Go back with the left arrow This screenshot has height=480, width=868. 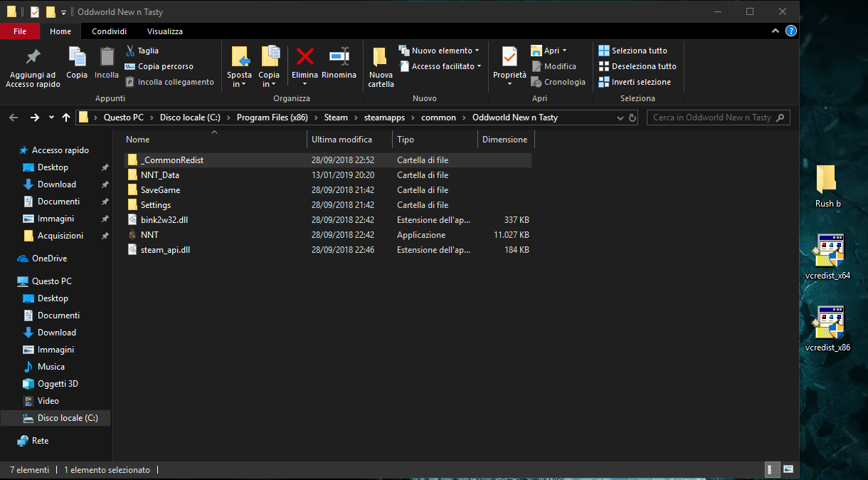14,118
